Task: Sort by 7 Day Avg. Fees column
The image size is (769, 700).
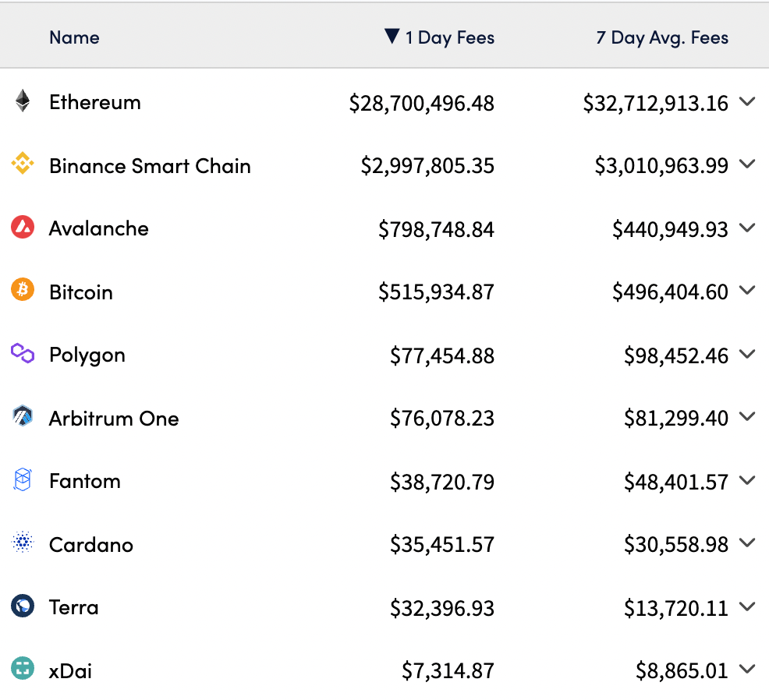Action: point(662,37)
